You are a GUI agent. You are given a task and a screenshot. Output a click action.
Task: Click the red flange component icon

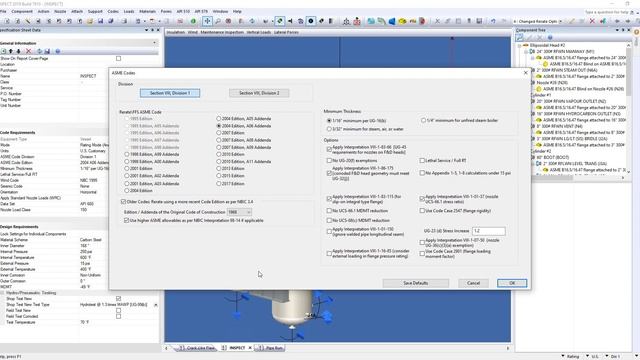click(422, 21)
